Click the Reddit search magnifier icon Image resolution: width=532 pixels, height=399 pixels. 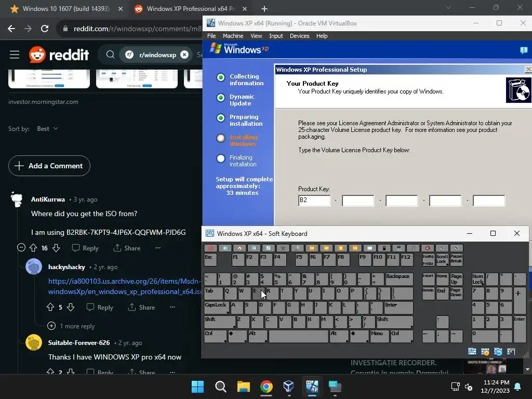[x=110, y=54]
